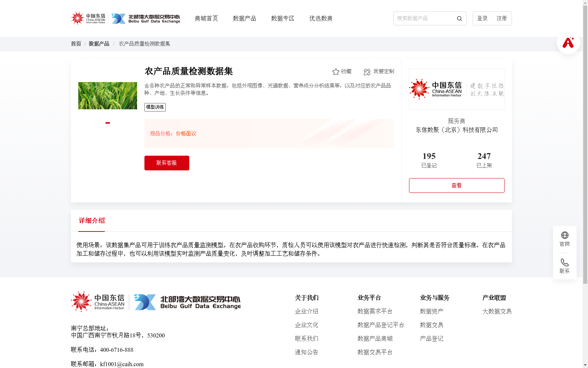This screenshot has height=368, width=588.
Task: Click the 业务平台 footer heading
Action: pyautogui.click(x=369, y=298)
